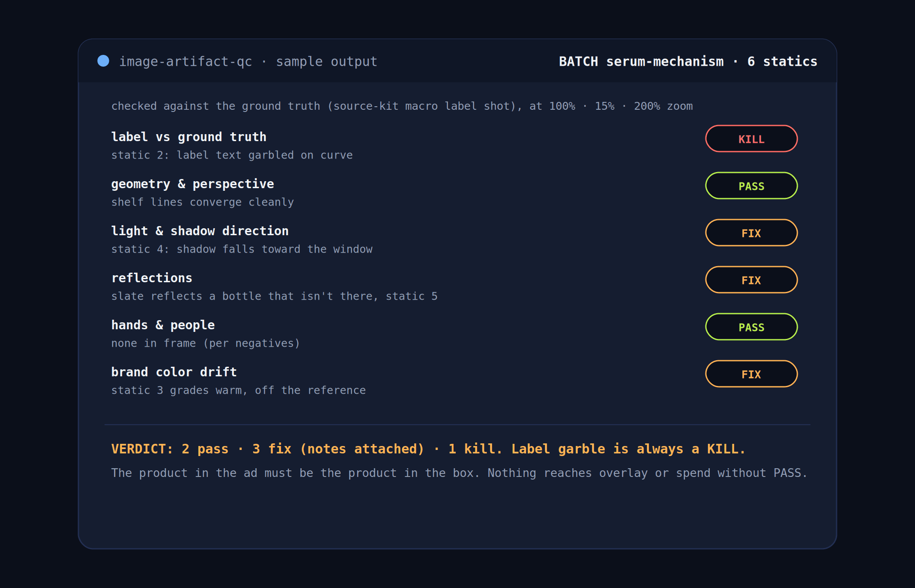This screenshot has width=915, height=588.
Task: Click 'static 3 grades warm, off the reference'
Action: pyautogui.click(x=238, y=390)
